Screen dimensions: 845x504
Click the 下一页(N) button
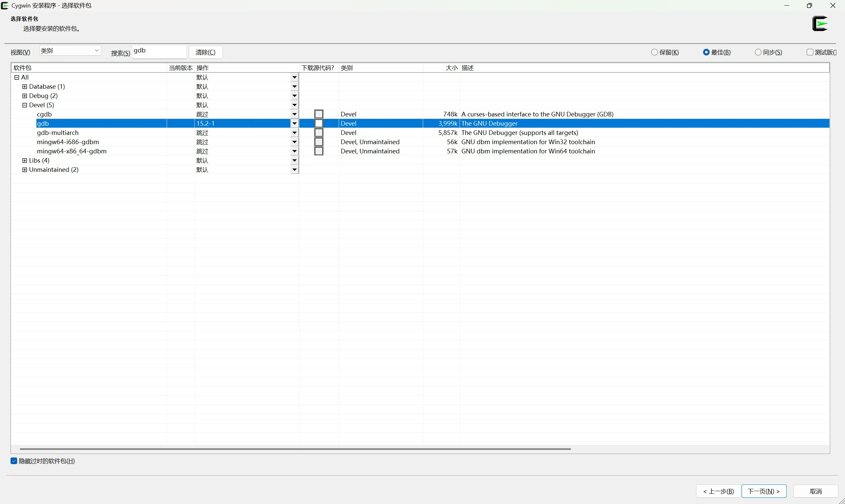763,491
